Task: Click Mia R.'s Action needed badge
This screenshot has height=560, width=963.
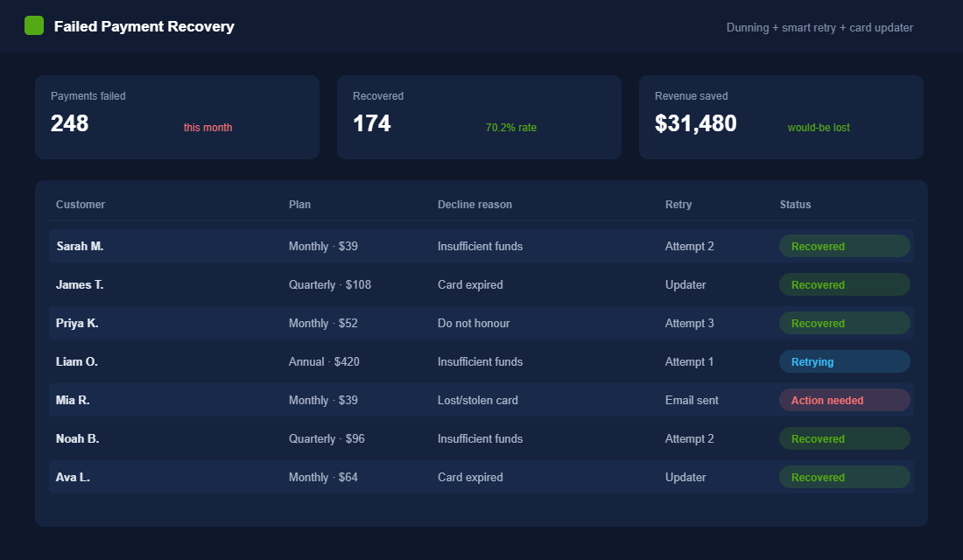Action: [845, 401]
